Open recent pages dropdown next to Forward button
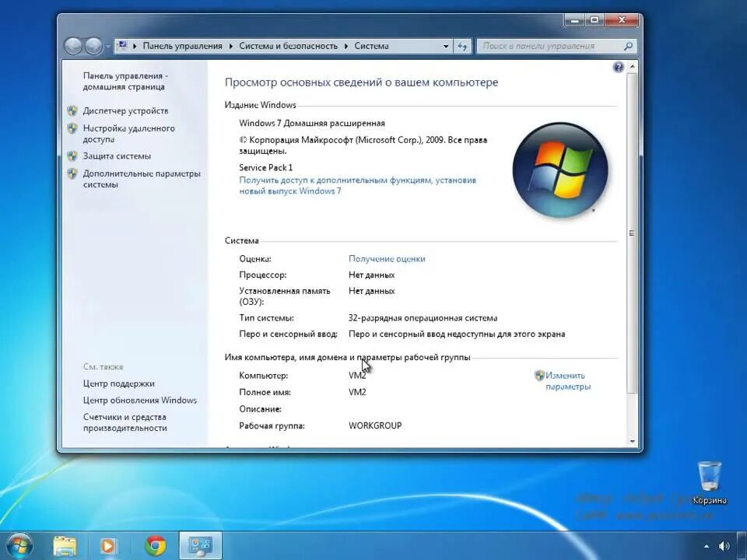This screenshot has height=560, width=747. pos(108,46)
